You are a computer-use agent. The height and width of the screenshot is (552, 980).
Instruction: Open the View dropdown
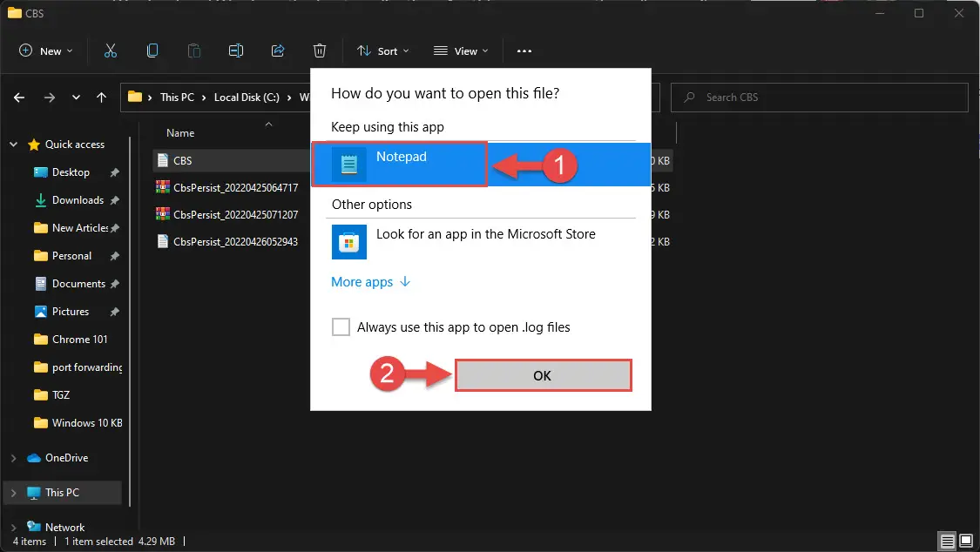(x=461, y=51)
